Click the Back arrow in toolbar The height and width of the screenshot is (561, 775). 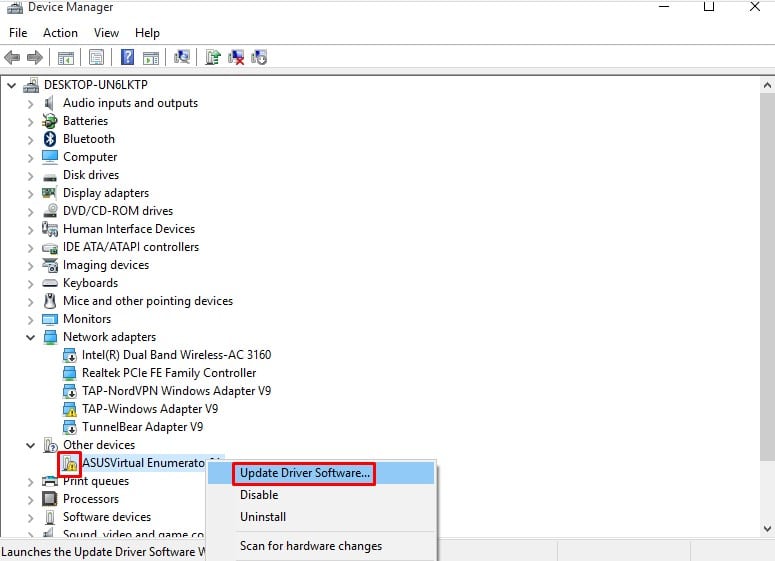[x=13, y=57]
